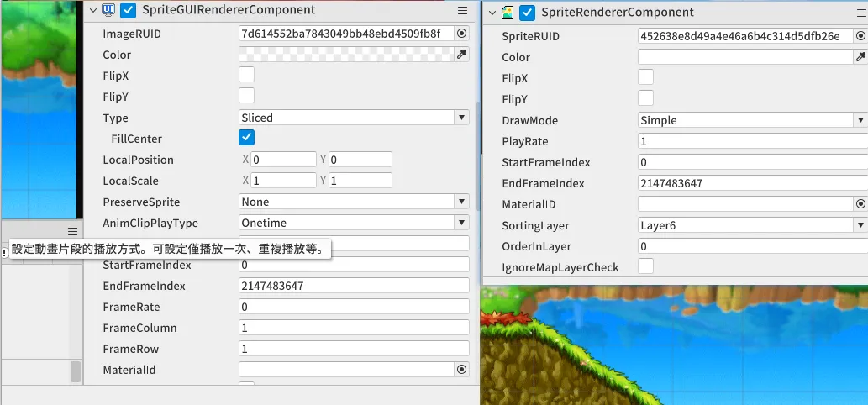This screenshot has height=405, width=868.
Task: Uncheck the FillCenter checkbox
Action: coord(246,138)
